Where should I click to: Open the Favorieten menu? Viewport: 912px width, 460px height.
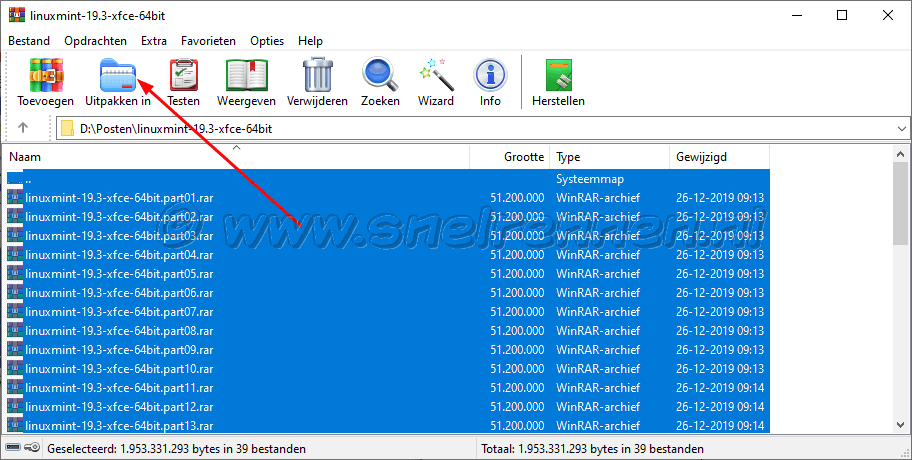click(x=208, y=41)
